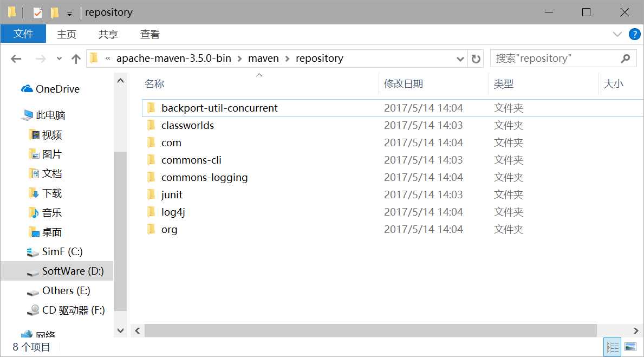The image size is (644, 357).
Task: Select the CD 驱动器 (F:) drive
Action: [x=74, y=310]
